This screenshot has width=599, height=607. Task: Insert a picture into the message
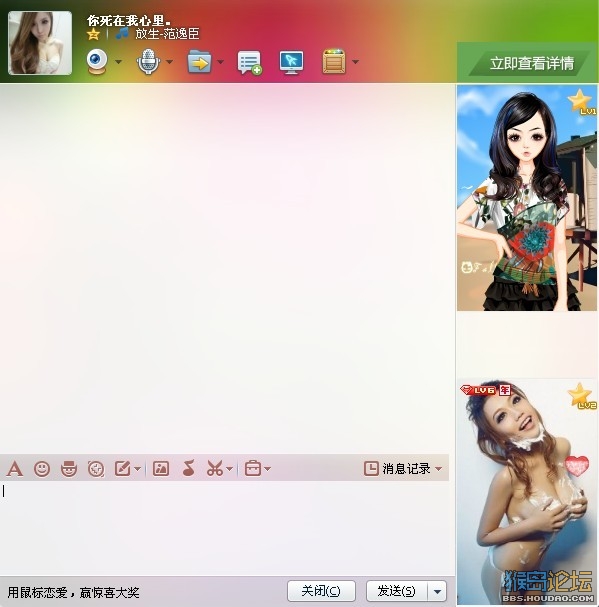161,468
